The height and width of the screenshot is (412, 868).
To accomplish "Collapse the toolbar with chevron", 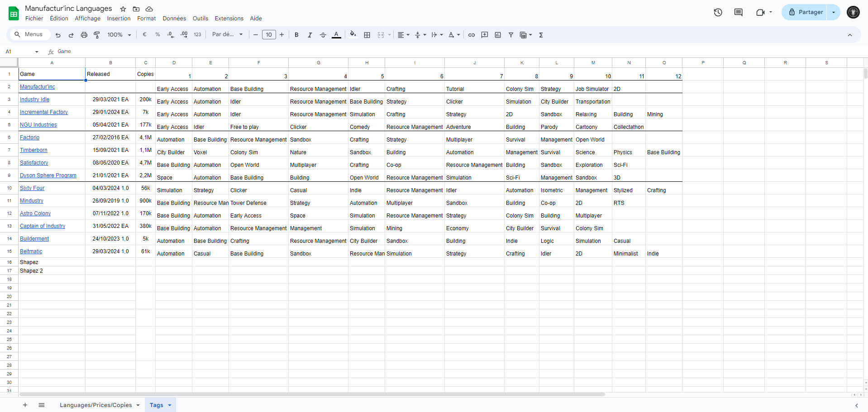I will click(x=849, y=35).
